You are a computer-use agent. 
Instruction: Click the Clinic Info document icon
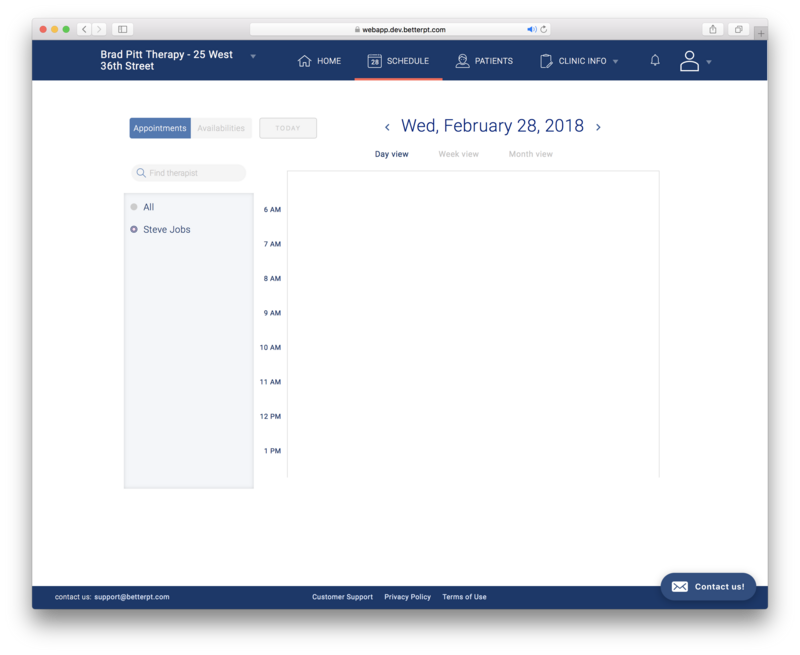coord(546,61)
